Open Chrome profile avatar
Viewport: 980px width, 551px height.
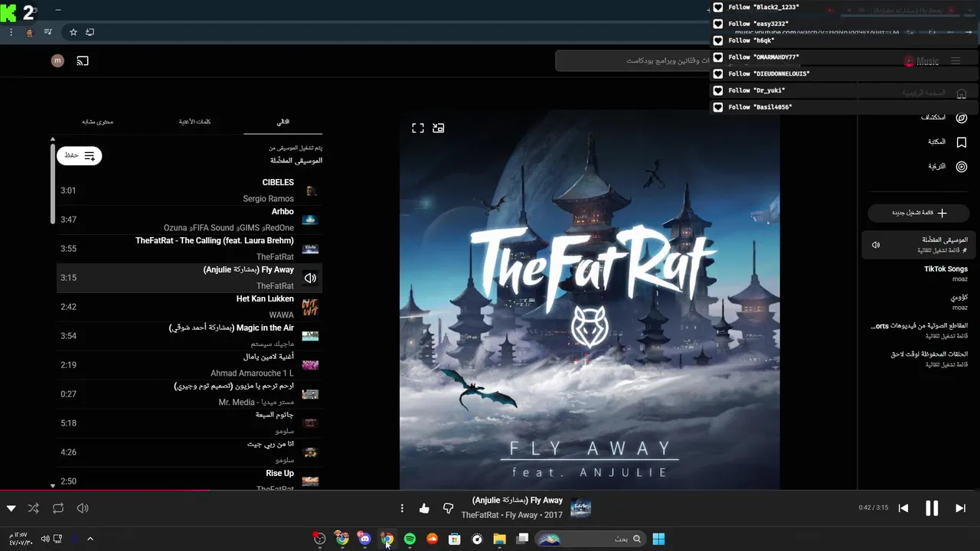pos(30,32)
